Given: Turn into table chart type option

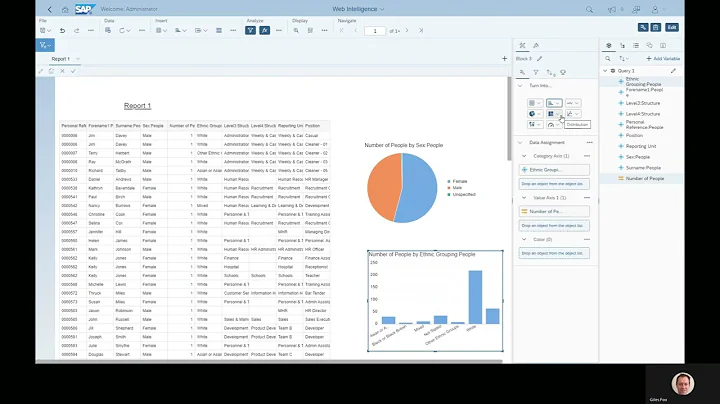Looking at the screenshot, I should pos(534,103).
